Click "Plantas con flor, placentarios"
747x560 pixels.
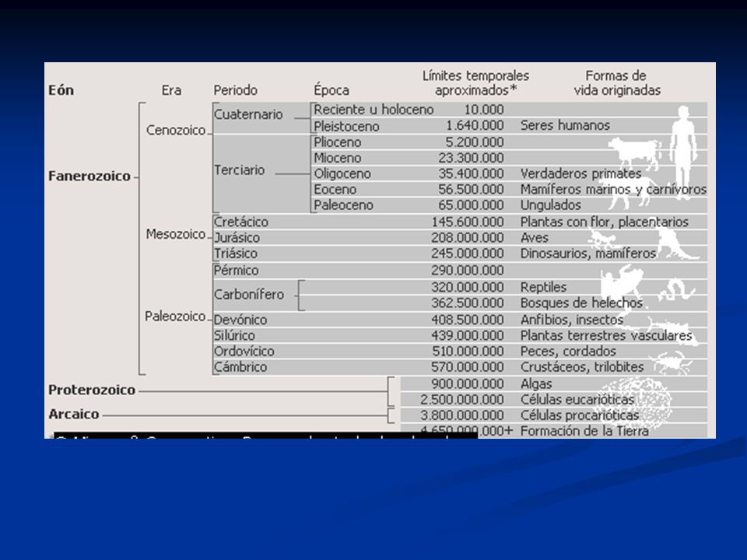[x=604, y=222]
